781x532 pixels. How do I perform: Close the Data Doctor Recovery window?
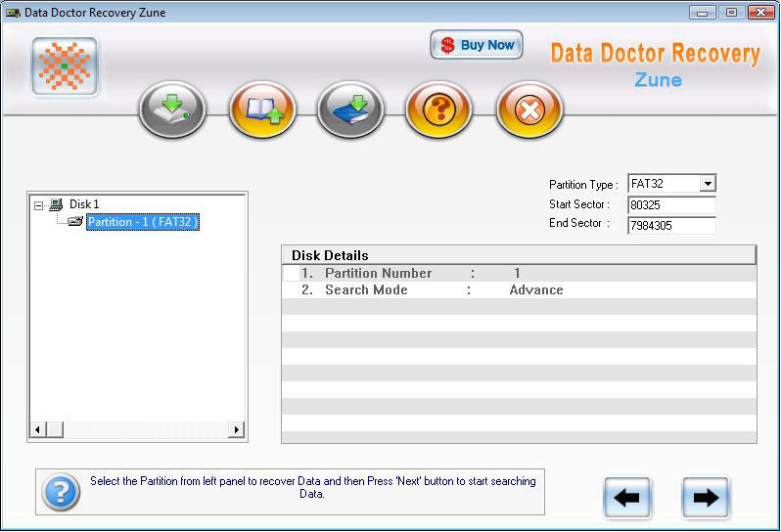pyautogui.click(x=760, y=13)
